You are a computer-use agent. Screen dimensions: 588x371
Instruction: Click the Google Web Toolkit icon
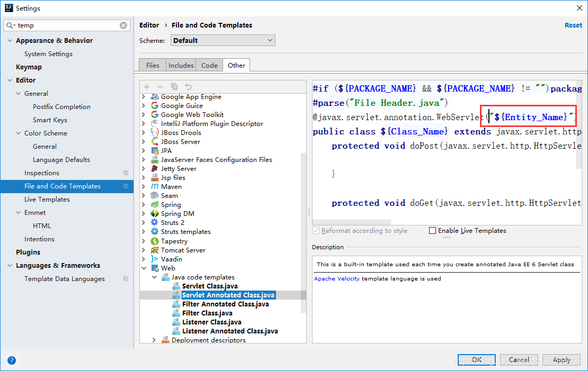coord(155,115)
